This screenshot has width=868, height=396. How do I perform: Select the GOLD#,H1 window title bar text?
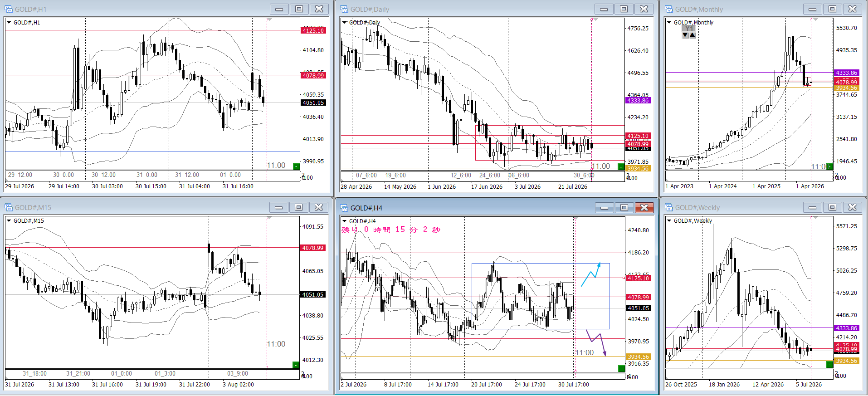[31, 10]
